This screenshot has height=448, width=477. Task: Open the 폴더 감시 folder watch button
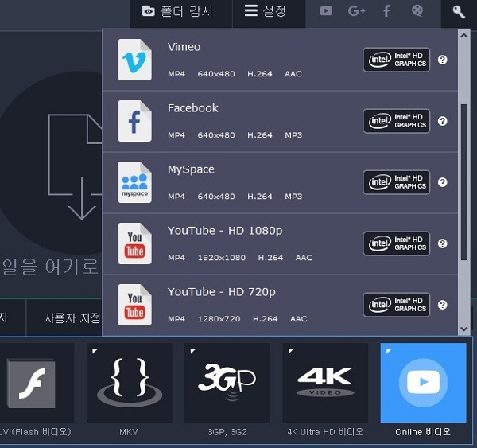(x=181, y=12)
